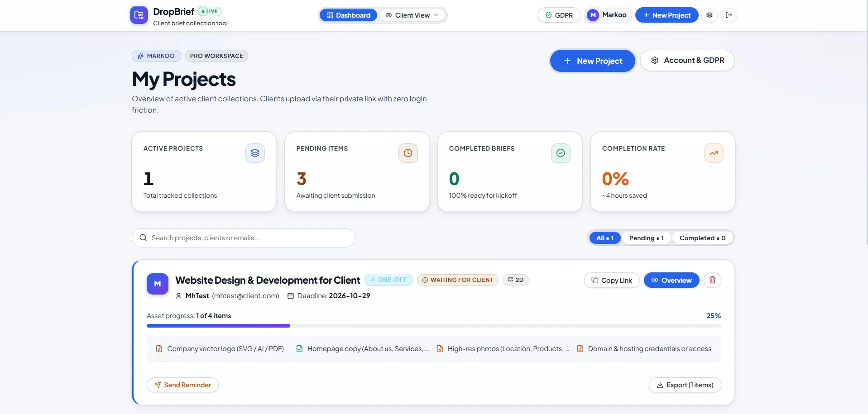Click the asset progress bar
The image size is (868, 414).
434,326
